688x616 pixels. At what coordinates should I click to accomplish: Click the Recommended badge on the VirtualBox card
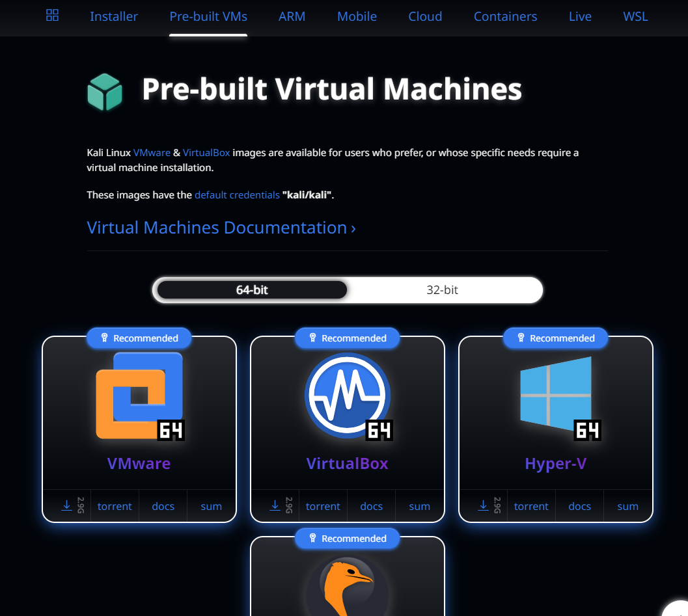tap(348, 338)
